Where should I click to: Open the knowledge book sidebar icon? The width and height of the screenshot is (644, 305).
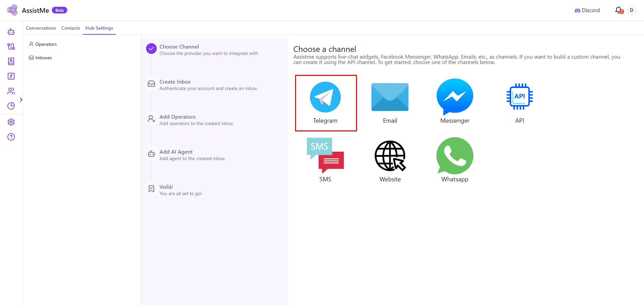click(11, 61)
